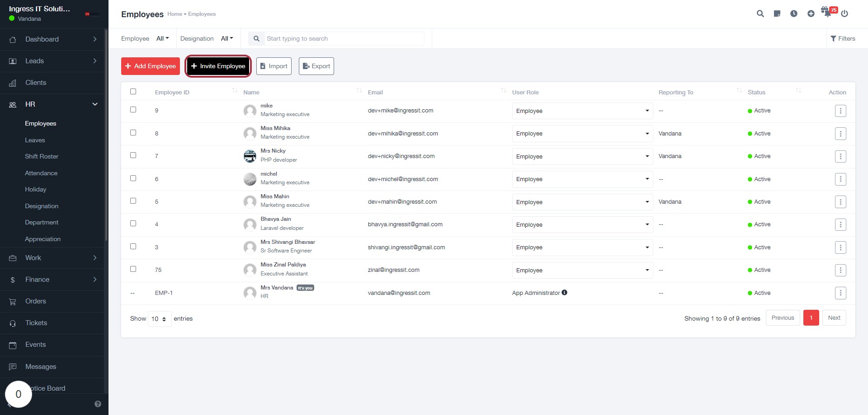Image resolution: width=868 pixels, height=415 pixels.
Task: Sort table by Email column arrows
Action: click(504, 90)
